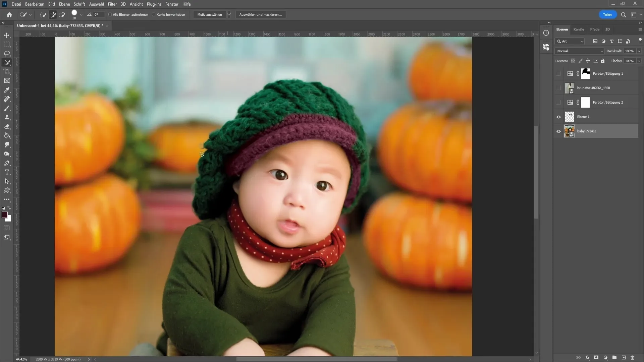
Task: Select the Lasso tool
Action: 7,53
